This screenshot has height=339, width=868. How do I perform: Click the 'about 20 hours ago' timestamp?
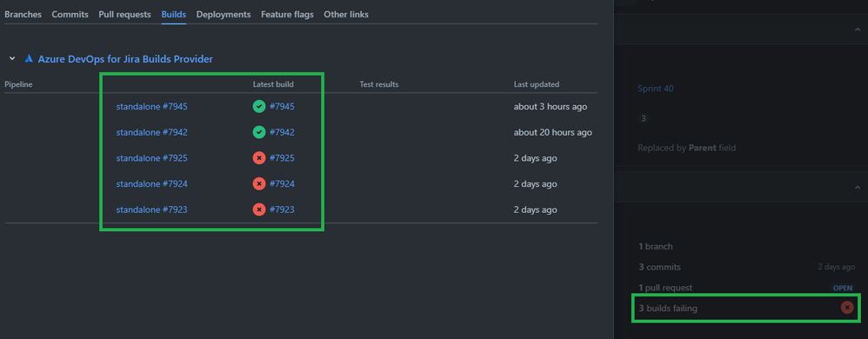pyautogui.click(x=553, y=132)
